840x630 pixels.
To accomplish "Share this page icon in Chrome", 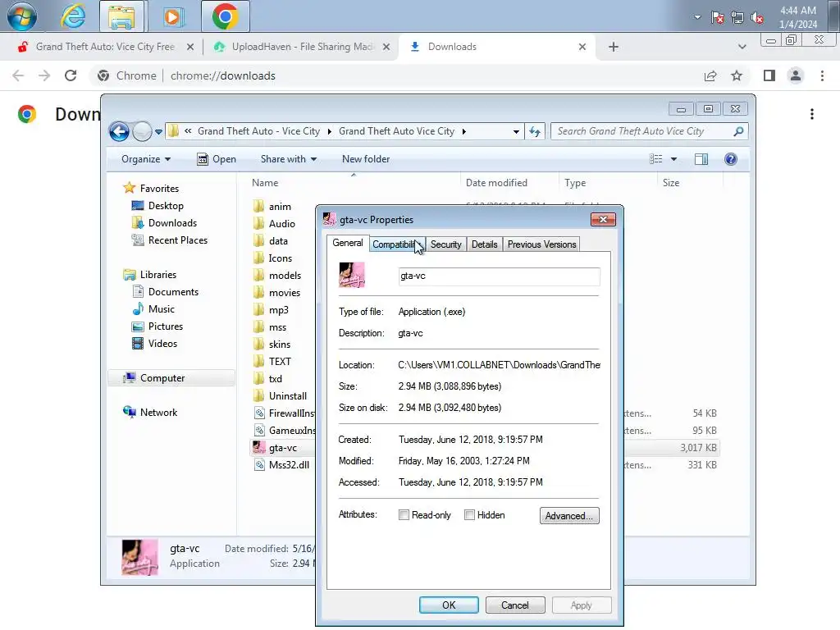I will tap(710, 75).
